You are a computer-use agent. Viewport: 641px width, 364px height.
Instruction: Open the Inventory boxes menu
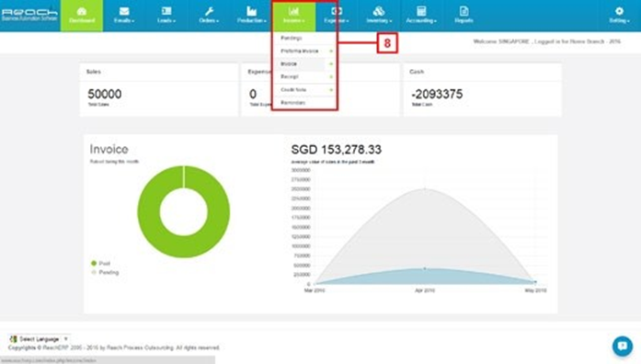click(x=379, y=11)
